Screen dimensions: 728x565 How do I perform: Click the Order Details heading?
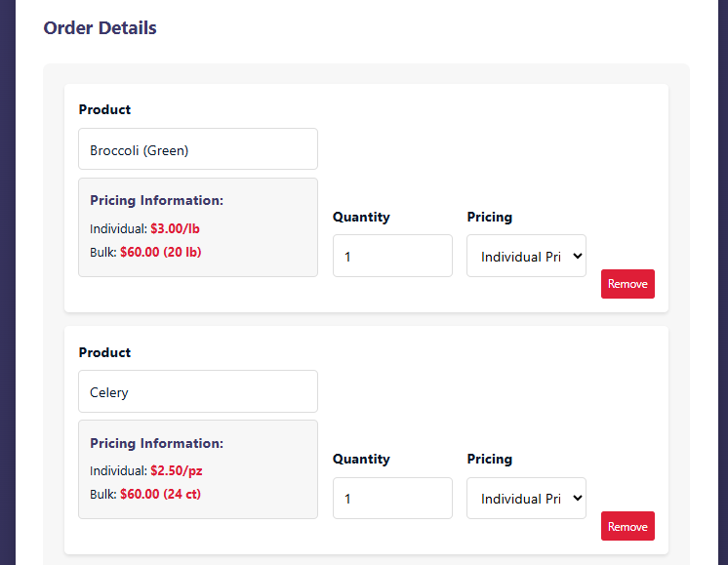(x=100, y=28)
